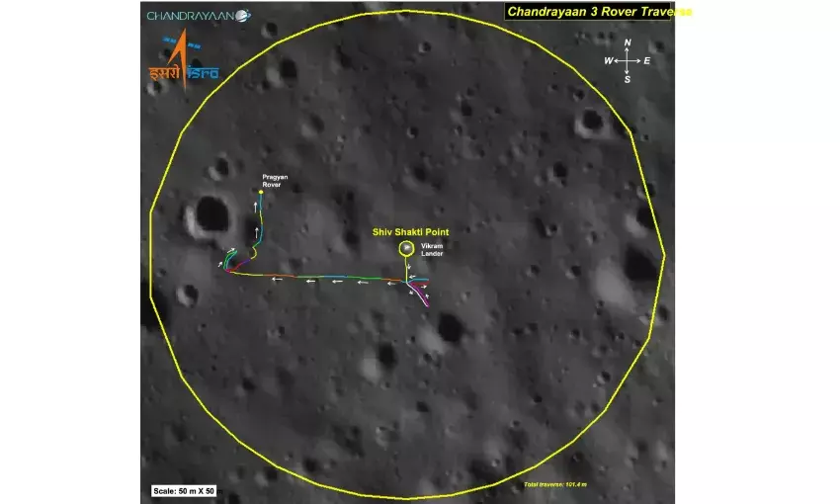Click the 'Total traverse' text at bottom right
840x504 pixels.
click(555, 484)
